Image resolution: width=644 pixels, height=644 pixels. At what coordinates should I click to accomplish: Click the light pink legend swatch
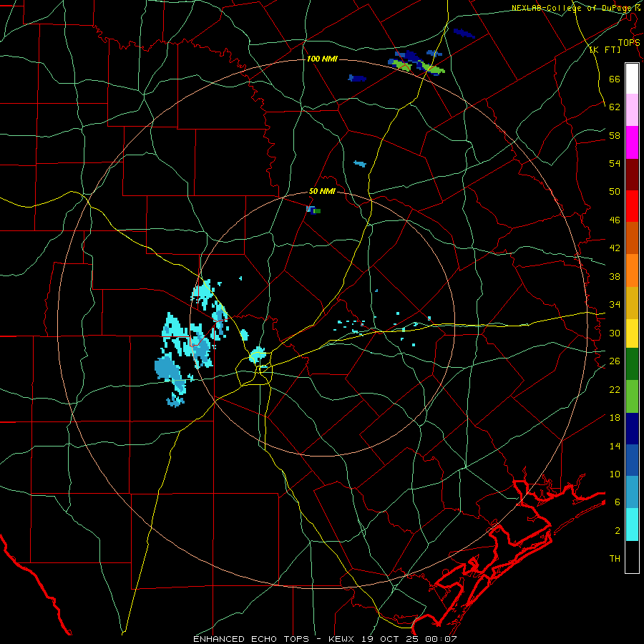point(632,110)
